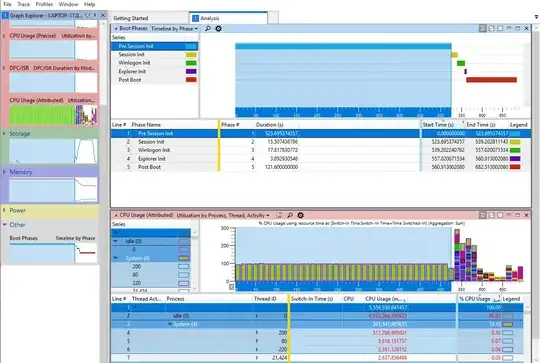This screenshot has width=540, height=363.
Task: Toggle Session Init series yellow swatch
Action: point(191,54)
